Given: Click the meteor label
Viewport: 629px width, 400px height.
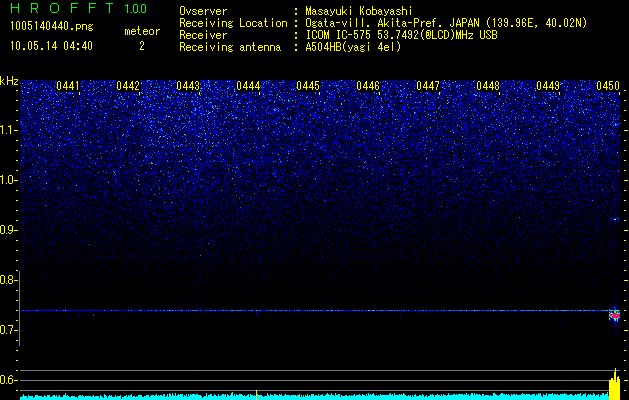Looking at the screenshot, I should click(x=142, y=31).
